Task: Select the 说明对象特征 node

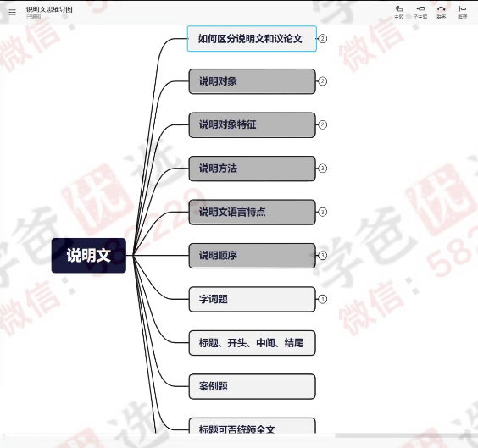Action: (252, 124)
